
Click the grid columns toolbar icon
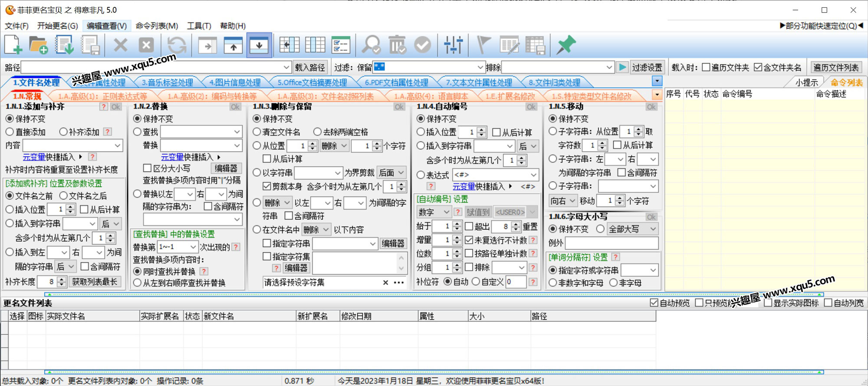pyautogui.click(x=315, y=45)
